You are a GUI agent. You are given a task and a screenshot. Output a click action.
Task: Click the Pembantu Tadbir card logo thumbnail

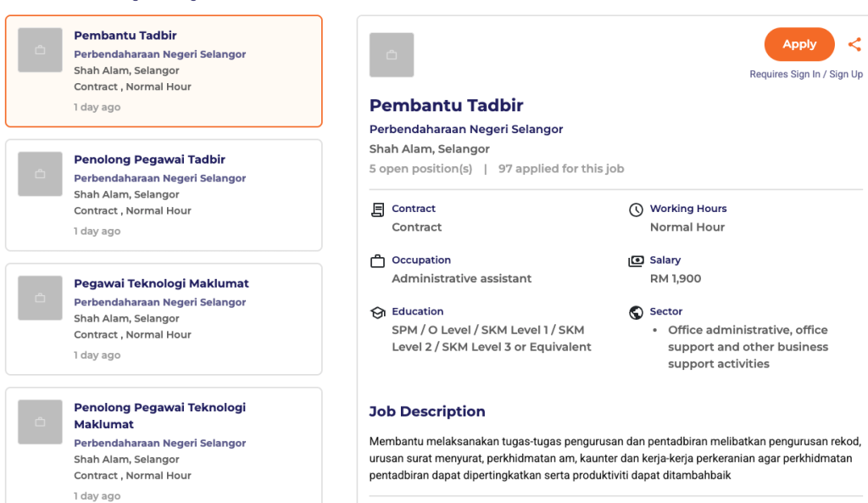pos(40,50)
